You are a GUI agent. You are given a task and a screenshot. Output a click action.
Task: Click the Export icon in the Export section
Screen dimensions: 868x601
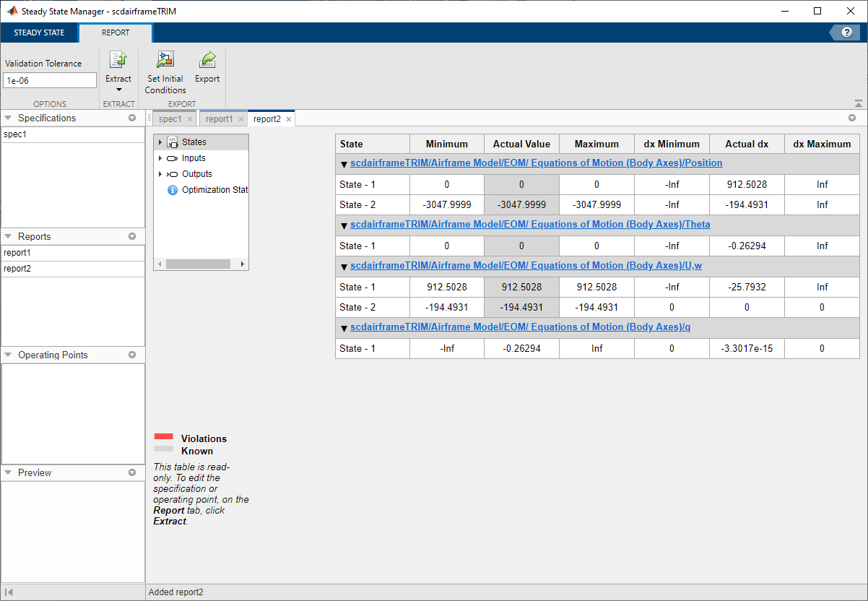tap(207, 59)
